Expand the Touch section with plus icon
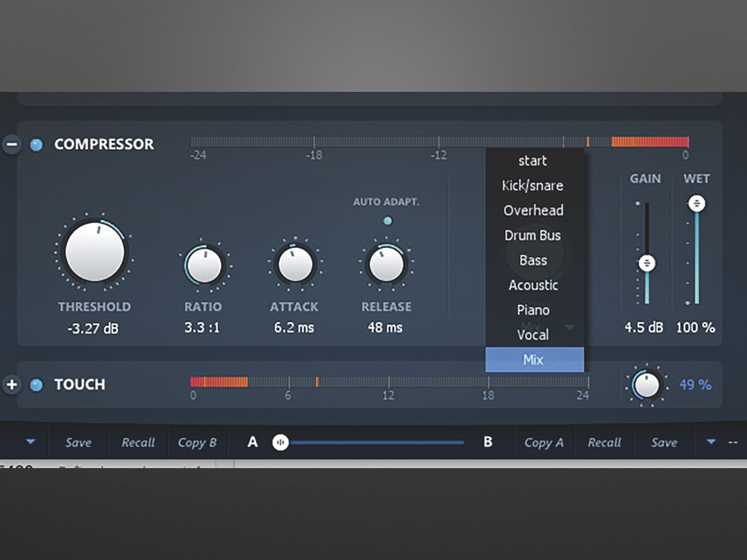 (12, 384)
